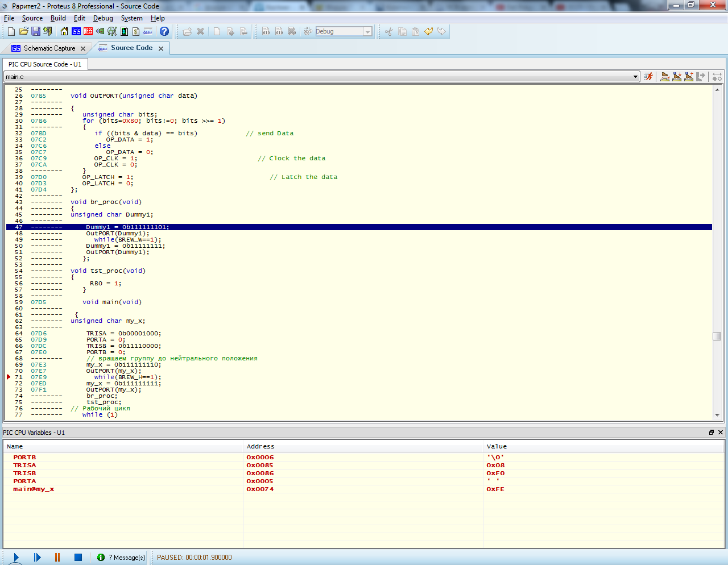
Task: Switch to the Schematic Capture tab
Action: (49, 48)
